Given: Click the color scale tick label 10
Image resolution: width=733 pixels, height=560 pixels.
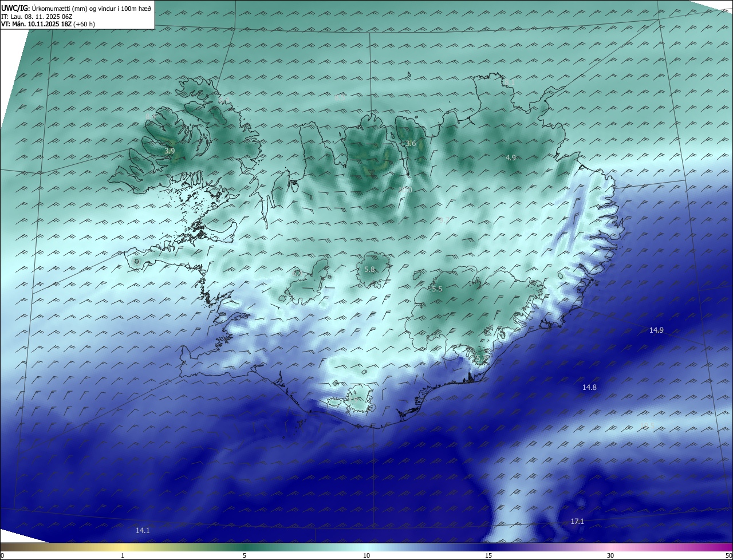Looking at the screenshot, I should point(366,555).
